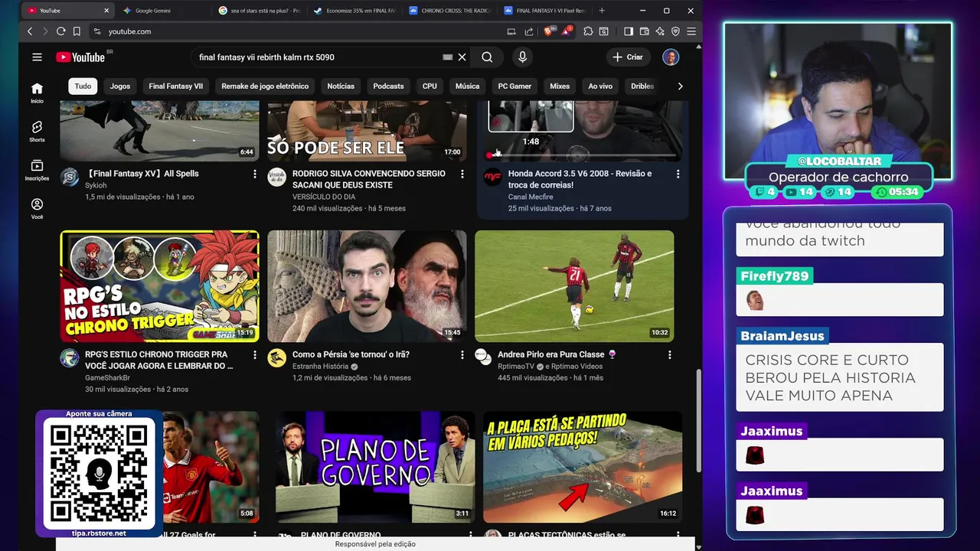Reload the current page

coord(60,31)
